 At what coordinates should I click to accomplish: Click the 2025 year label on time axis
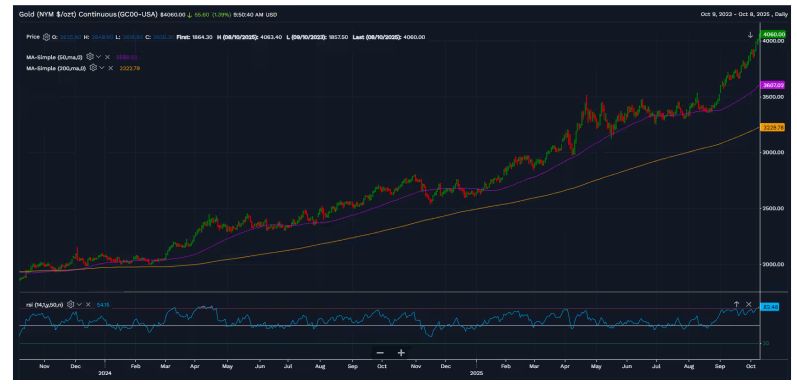[477, 372]
